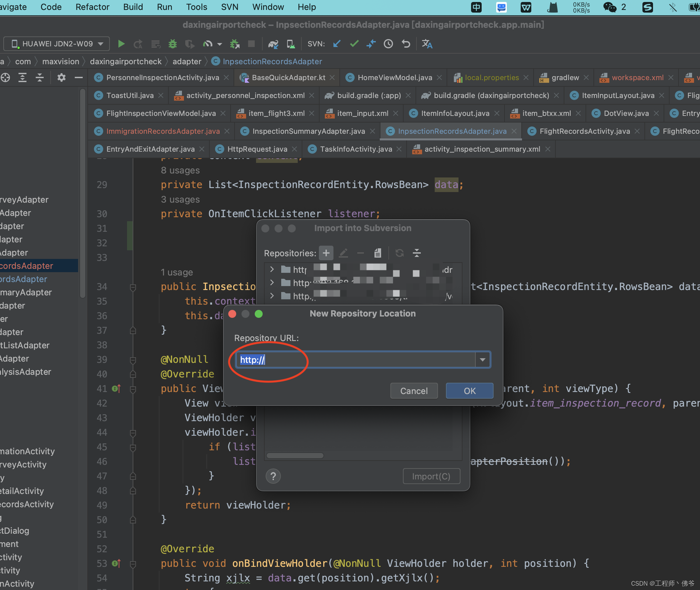700x590 pixels.
Task: Click override gutter icon at line 53
Action: click(x=116, y=564)
